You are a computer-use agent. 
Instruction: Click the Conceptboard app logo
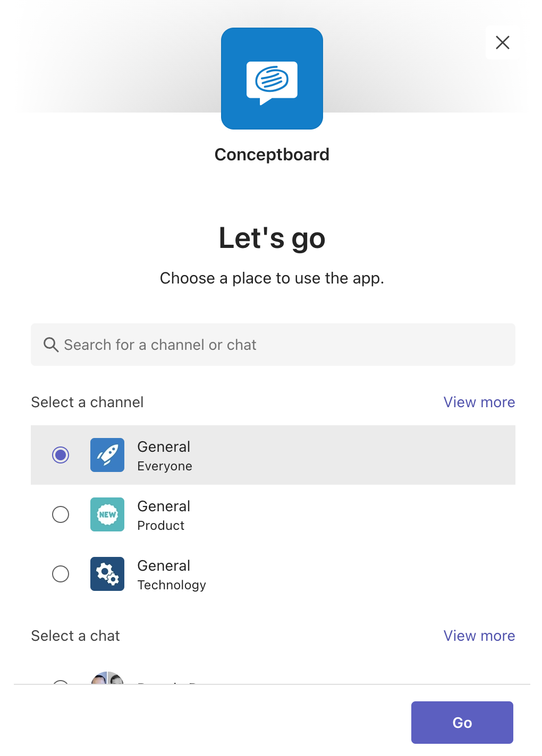[272, 79]
